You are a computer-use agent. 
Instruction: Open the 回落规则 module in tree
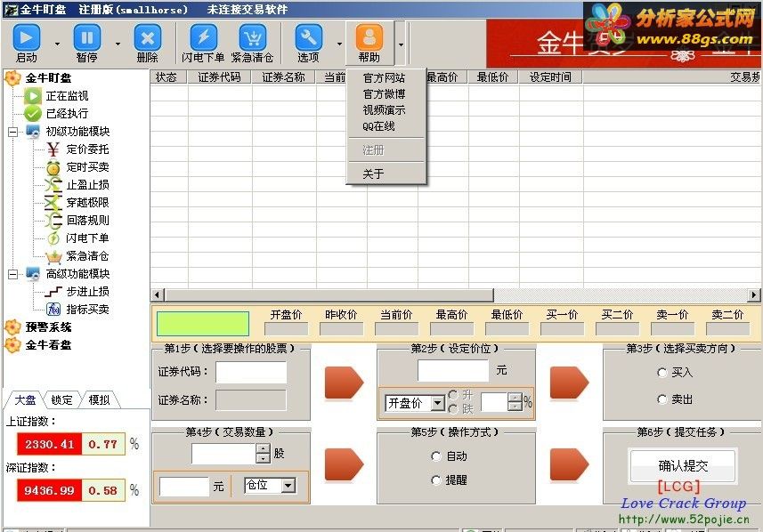pyautogui.click(x=87, y=220)
